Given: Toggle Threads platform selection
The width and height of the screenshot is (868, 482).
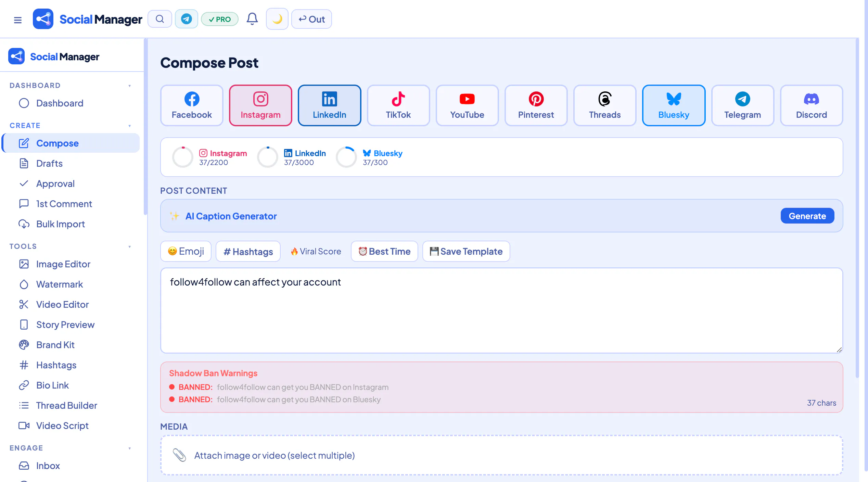Looking at the screenshot, I should tap(605, 105).
